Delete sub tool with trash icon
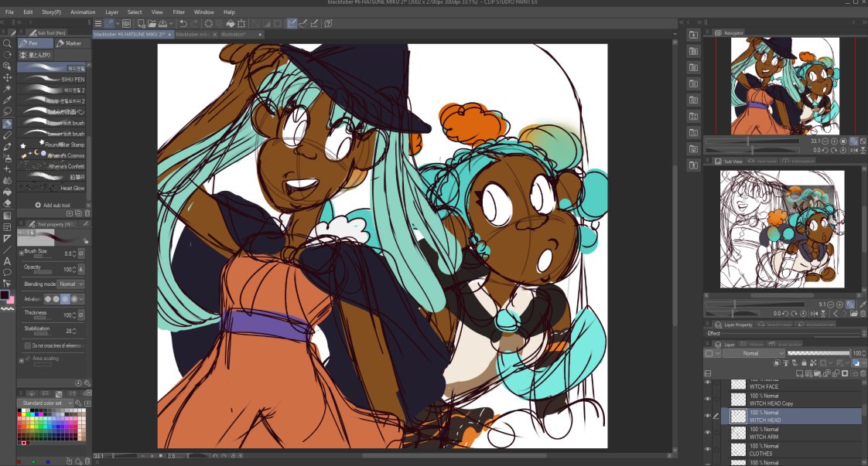Image resolution: width=868 pixels, height=466 pixels. 87,213
